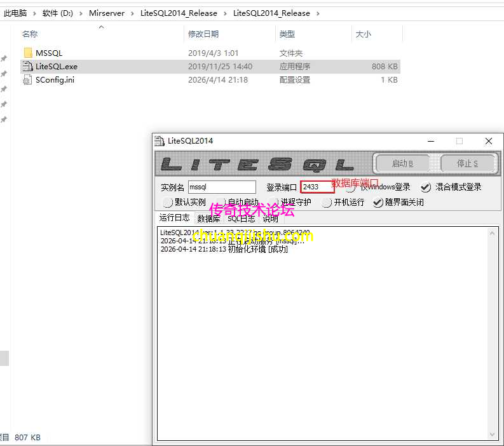
Task: Minimize the LiteSQL2014 window
Action: (x=431, y=141)
